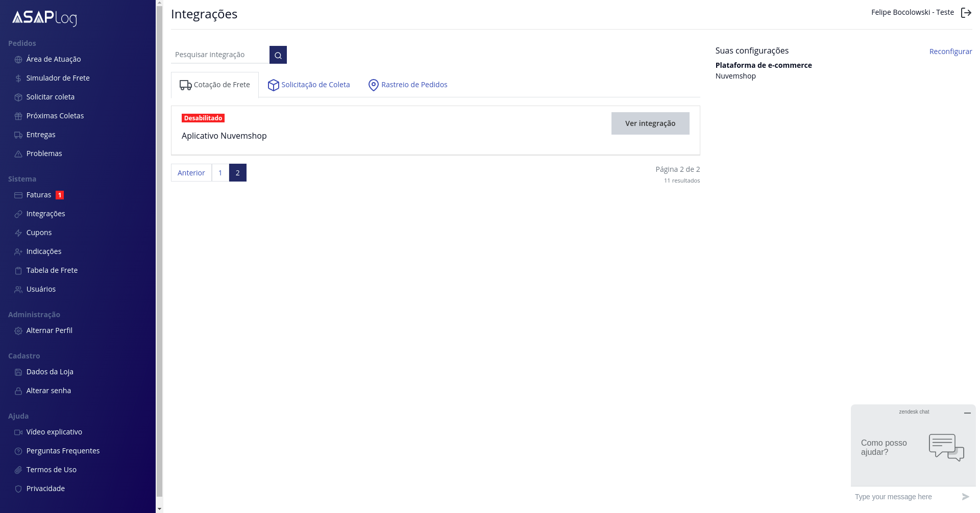
Task: Click Aplicativo Nuvemshop integration title
Action: (224, 136)
